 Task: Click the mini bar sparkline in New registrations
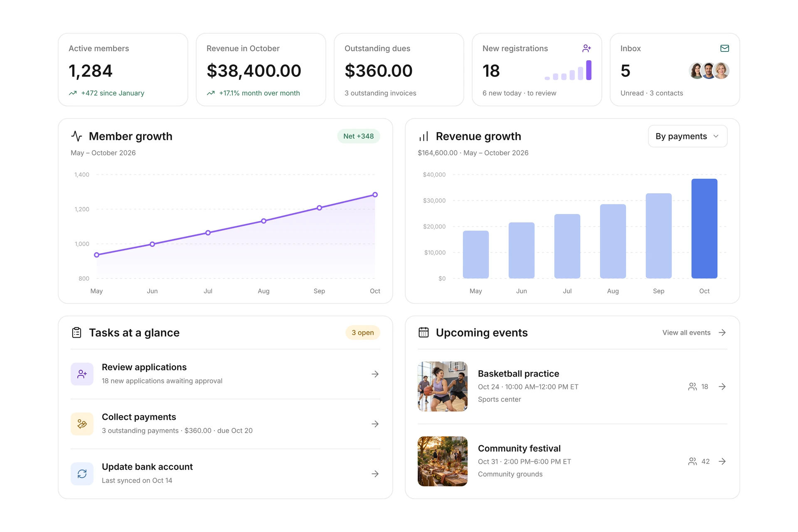tap(568, 70)
